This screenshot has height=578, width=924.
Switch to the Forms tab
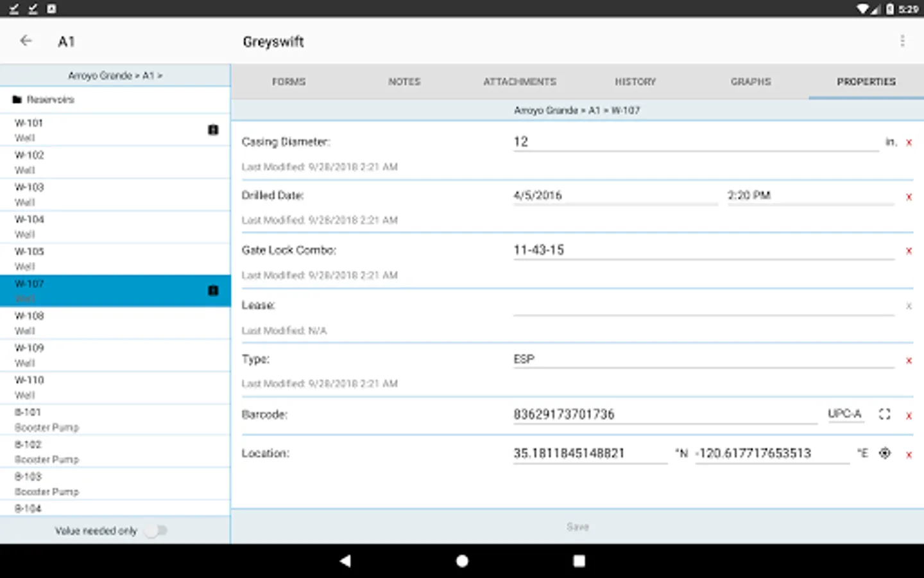[289, 82]
